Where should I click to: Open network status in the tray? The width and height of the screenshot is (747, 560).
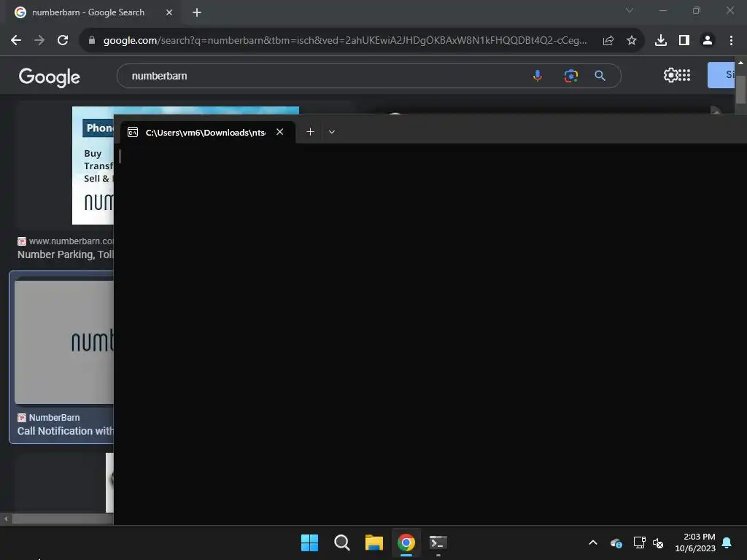pyautogui.click(x=639, y=542)
